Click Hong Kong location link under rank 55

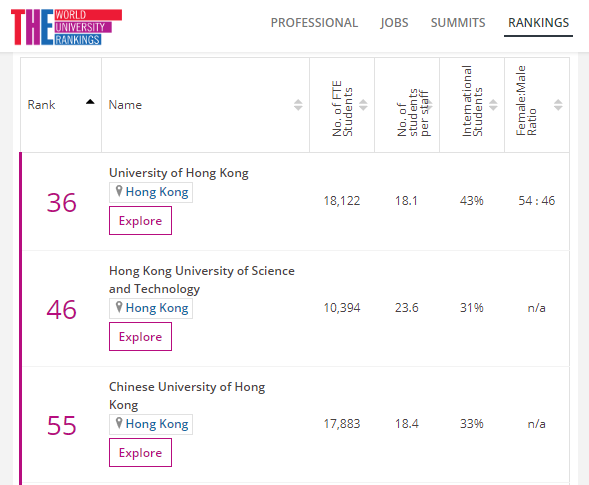157,424
